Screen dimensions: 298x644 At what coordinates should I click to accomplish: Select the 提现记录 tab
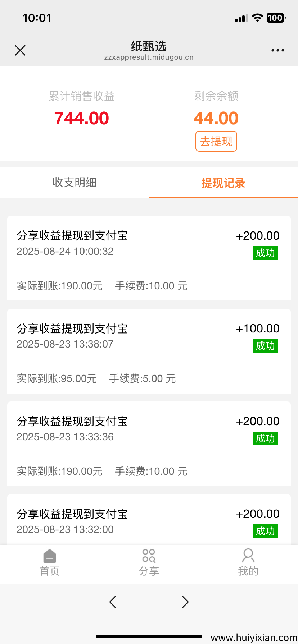coord(223,183)
